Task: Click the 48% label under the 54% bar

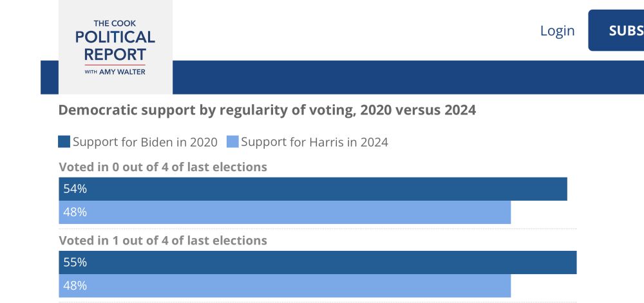Action: coord(75,212)
